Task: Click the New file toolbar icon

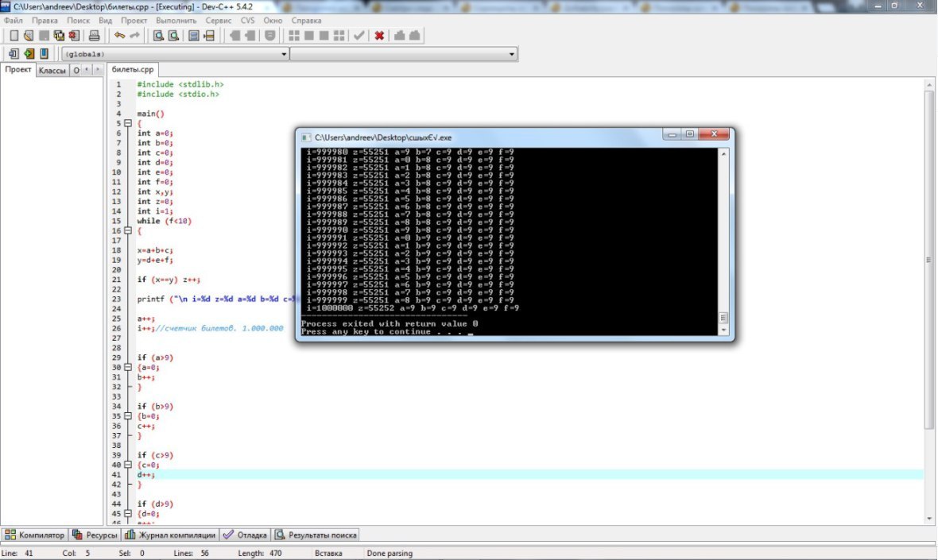Action: coord(14,36)
